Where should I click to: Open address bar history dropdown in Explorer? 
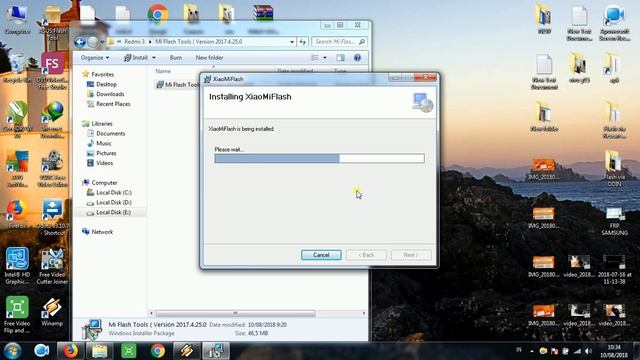[x=292, y=42]
